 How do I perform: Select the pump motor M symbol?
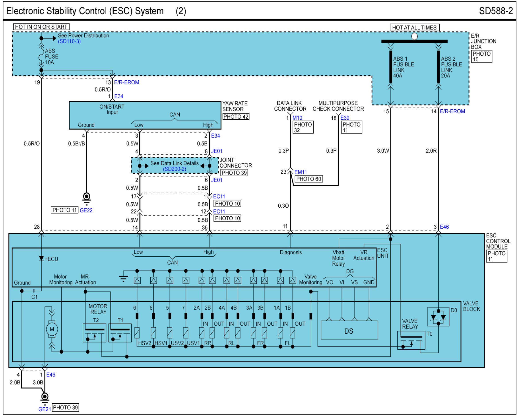point(52,330)
